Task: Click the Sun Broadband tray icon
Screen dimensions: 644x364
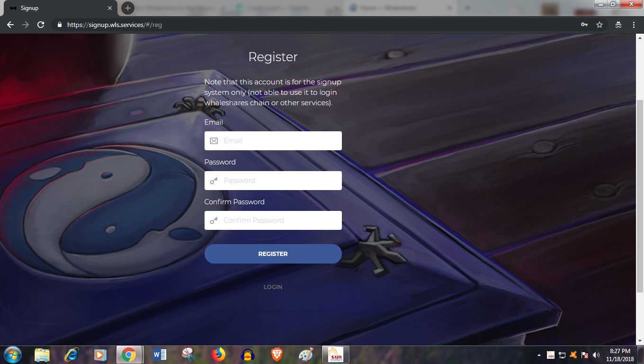Action: (551, 355)
